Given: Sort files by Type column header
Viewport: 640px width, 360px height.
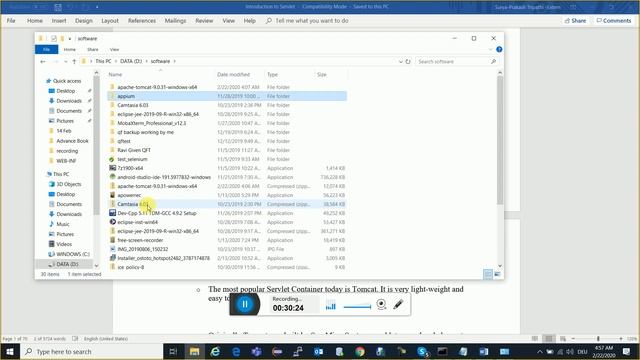Looking at the screenshot, I should pos(272,75).
